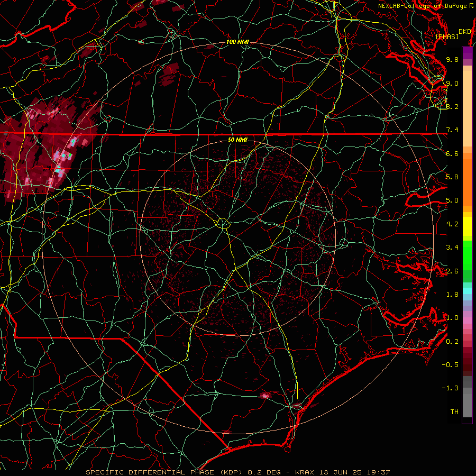Select the yellow color bar segment
This screenshot has width=476, height=476.
tap(467, 226)
